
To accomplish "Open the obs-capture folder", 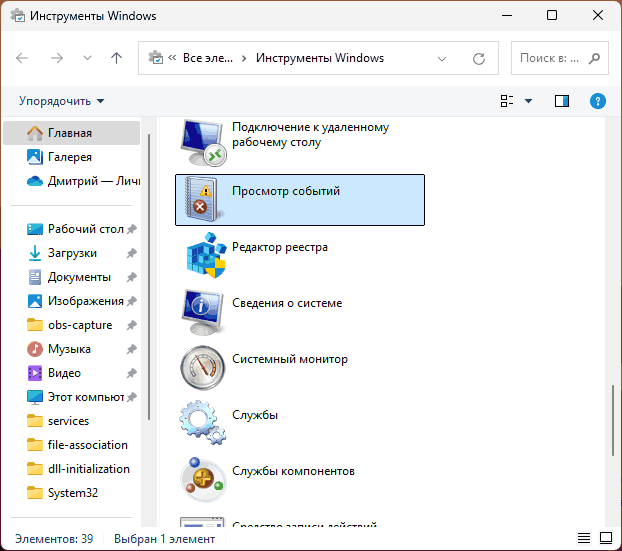I will point(71,325).
